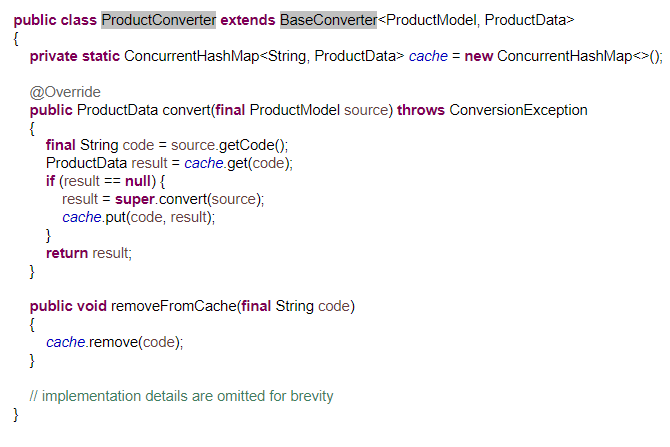Image resolution: width=670 pixels, height=447 pixels.
Task: Click cache.get(code) method call
Action: pos(238,163)
